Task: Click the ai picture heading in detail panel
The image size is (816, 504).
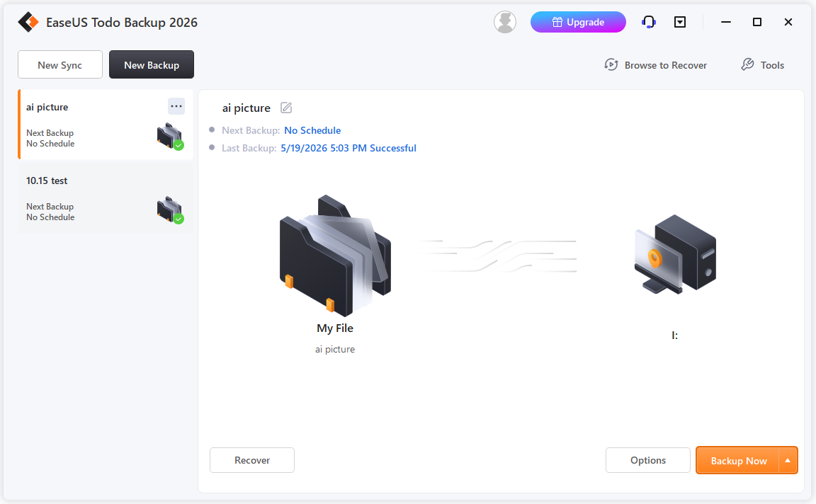Action: tap(246, 108)
